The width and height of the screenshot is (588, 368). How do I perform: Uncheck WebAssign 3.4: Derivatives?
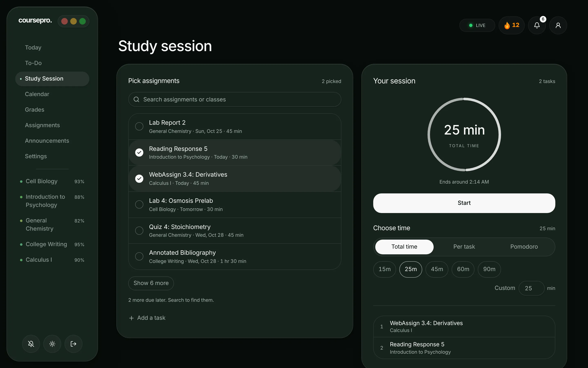(x=139, y=178)
